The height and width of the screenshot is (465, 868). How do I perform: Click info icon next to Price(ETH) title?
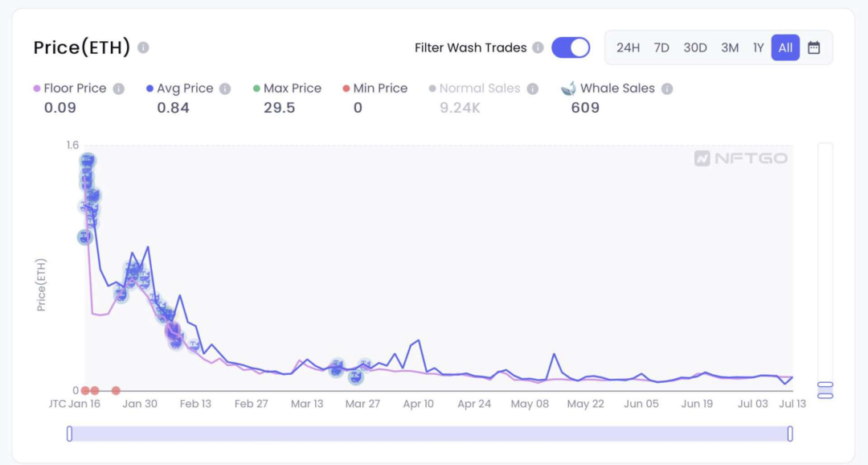tap(143, 47)
